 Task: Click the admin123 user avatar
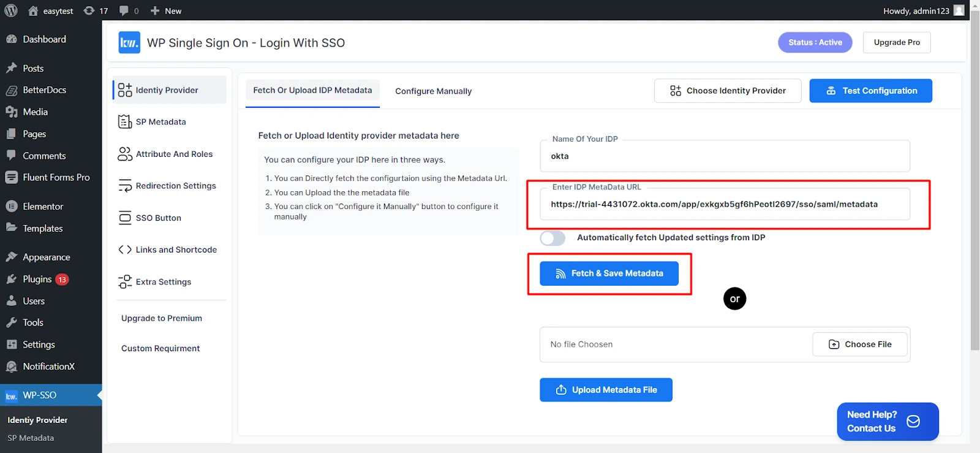959,10
